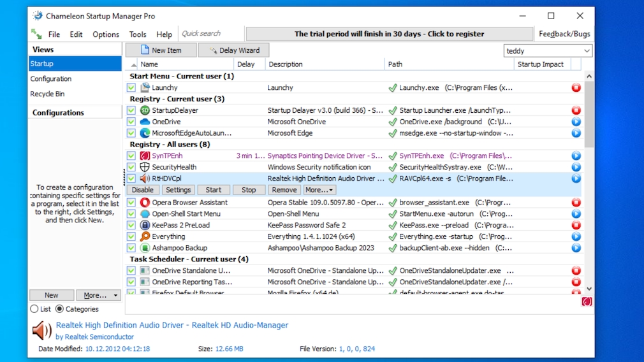Screen dimensions: 644x362
Task: Open the Options menu
Action: (x=106, y=34)
